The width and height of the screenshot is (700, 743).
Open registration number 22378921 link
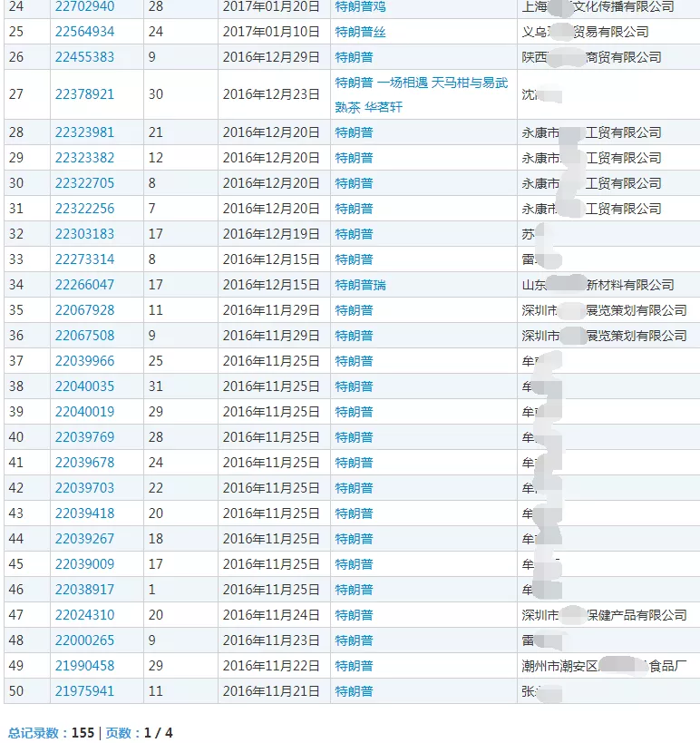84,94
